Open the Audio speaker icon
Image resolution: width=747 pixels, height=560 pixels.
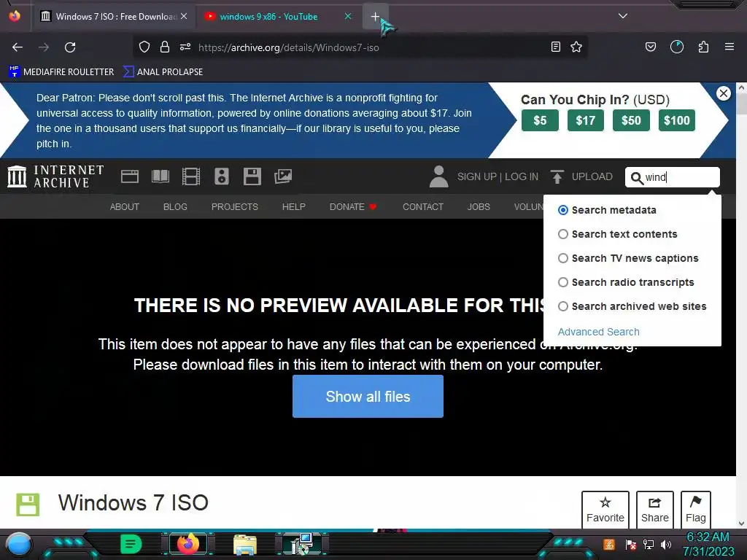pyautogui.click(x=222, y=176)
